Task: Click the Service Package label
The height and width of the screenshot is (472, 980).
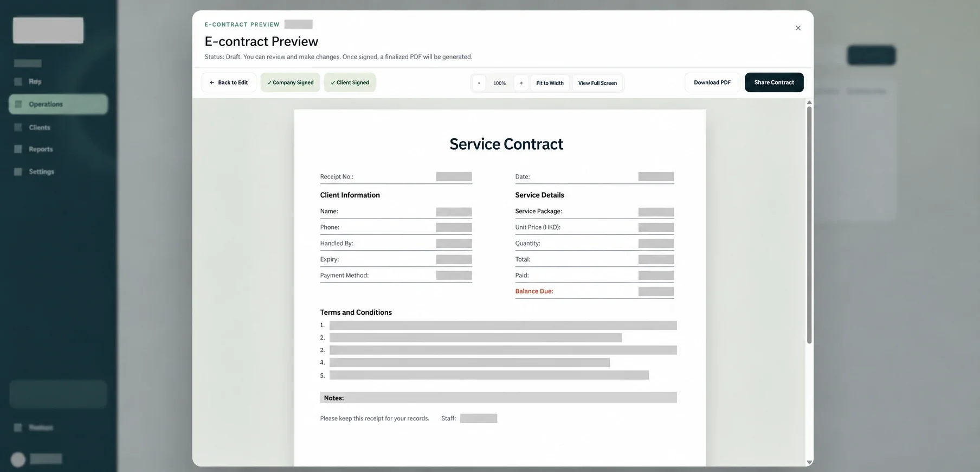Action: 539,211
